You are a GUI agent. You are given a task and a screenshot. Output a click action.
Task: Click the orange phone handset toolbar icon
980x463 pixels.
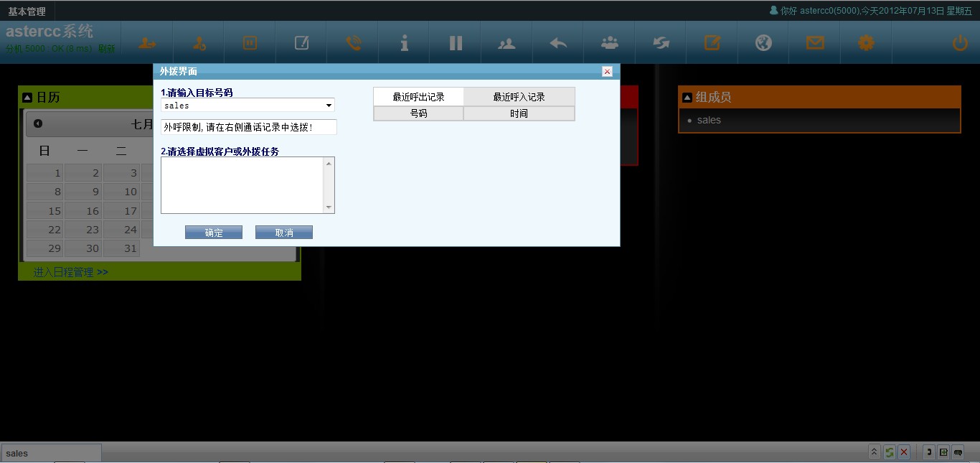(353, 43)
